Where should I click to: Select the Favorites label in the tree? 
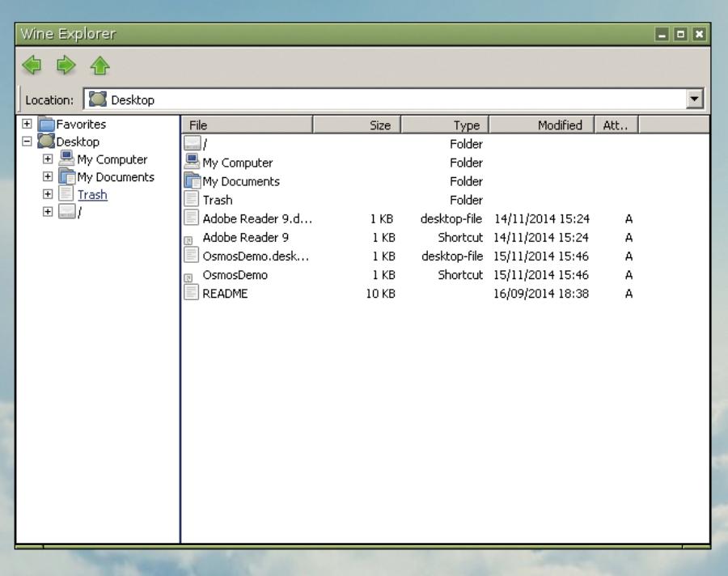(81, 124)
